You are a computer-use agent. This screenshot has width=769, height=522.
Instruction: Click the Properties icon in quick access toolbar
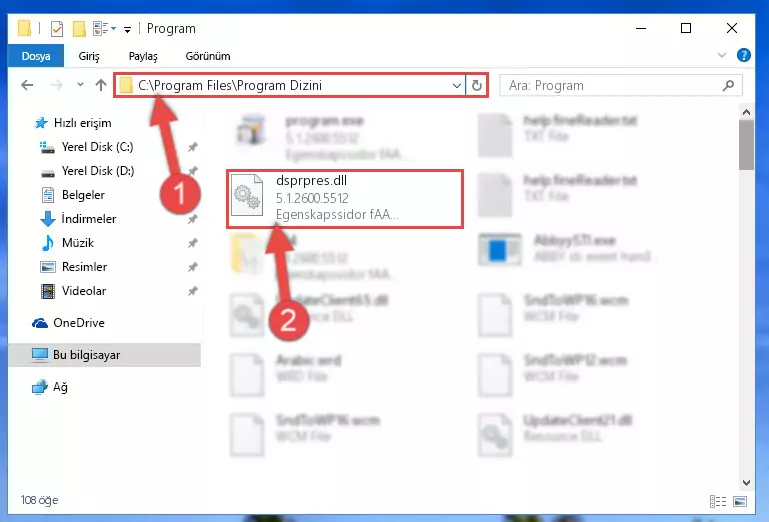(x=57, y=29)
